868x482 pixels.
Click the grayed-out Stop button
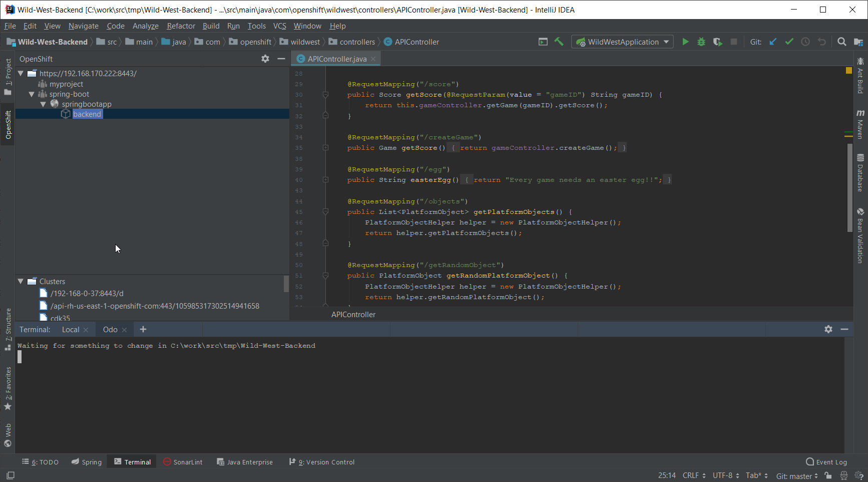click(734, 42)
